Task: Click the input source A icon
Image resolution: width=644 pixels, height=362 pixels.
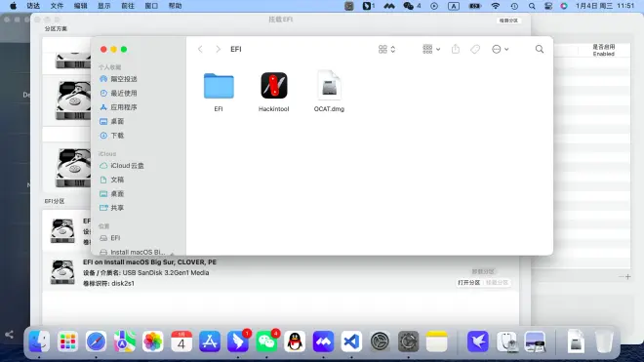Action: pos(454,6)
